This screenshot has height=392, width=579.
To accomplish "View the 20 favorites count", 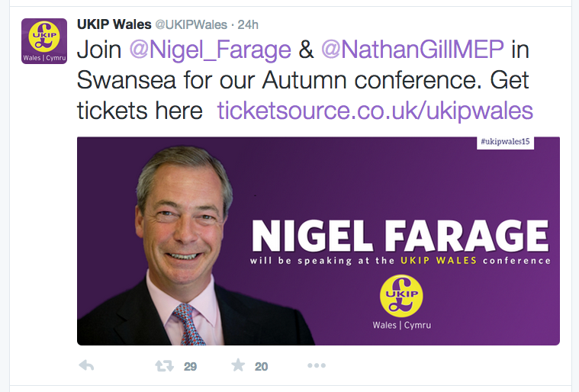I will [261, 367].
